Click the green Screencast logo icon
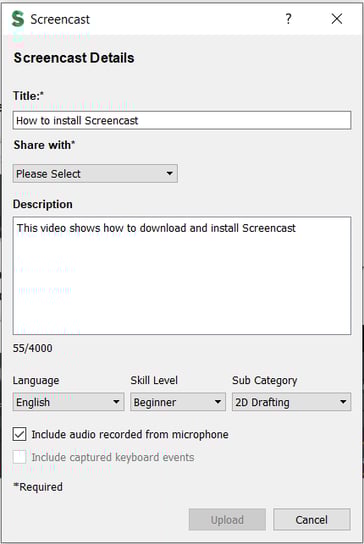 (18, 19)
